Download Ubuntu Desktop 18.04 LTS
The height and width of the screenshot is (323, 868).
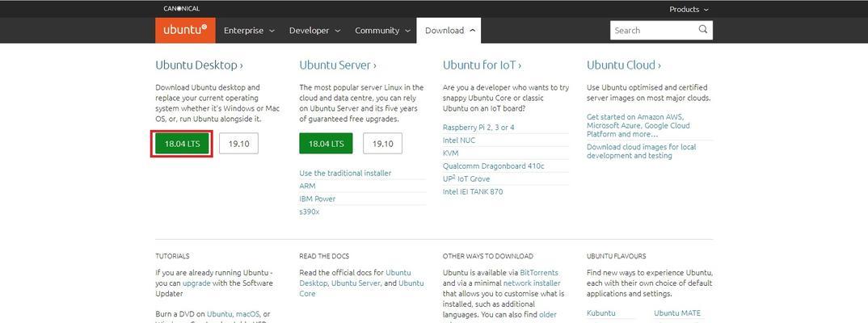[182, 144]
